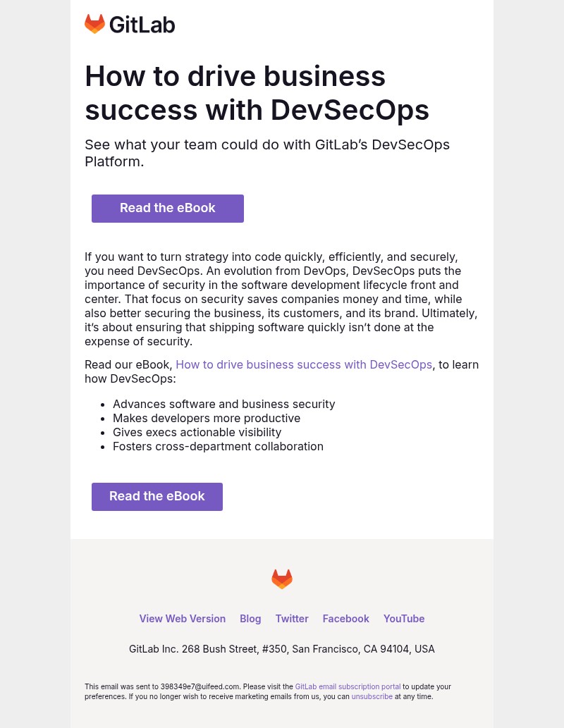
Task: Click the top Read the eBook button
Action: point(167,208)
